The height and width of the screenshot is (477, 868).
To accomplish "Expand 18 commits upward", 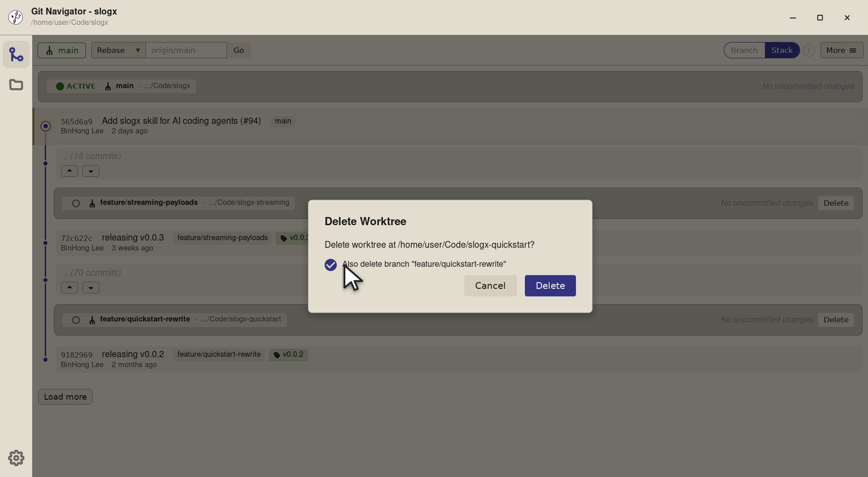I will tap(70, 171).
